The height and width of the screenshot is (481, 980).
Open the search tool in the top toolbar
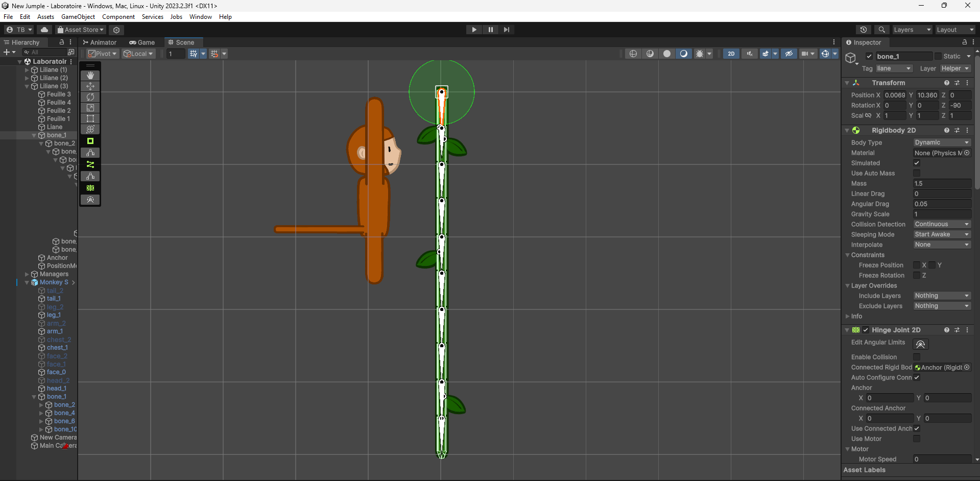(882, 30)
